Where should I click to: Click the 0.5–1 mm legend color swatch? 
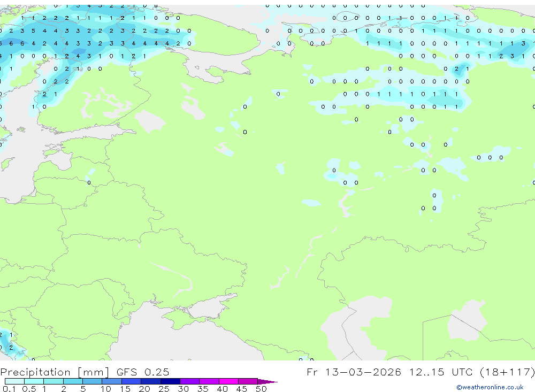(34, 381)
